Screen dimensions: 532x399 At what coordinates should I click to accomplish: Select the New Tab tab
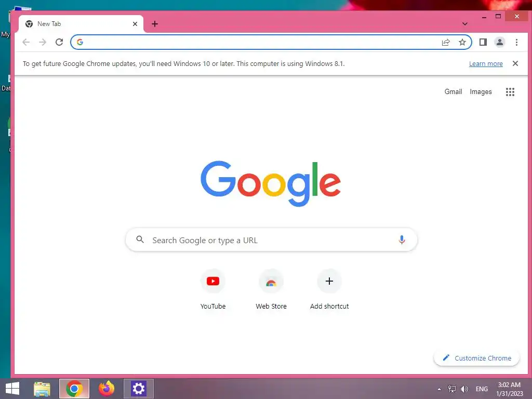[x=81, y=24]
